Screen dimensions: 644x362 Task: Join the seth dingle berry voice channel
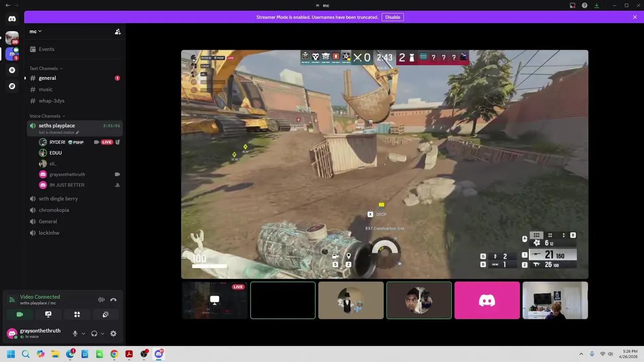(x=74, y=199)
